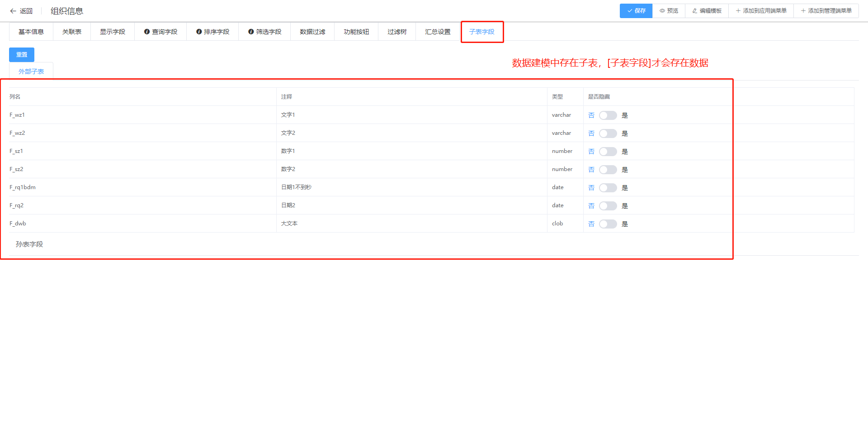
Task: Open the pencil Edit Template button
Action: point(707,11)
